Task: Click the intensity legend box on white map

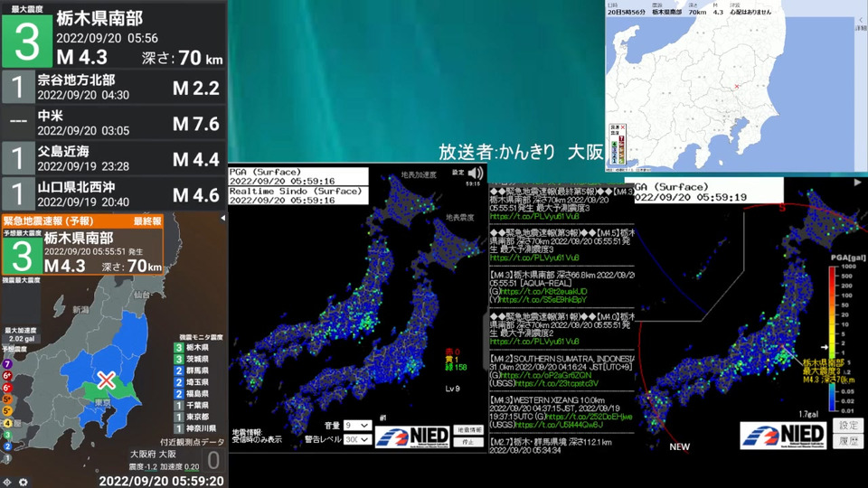Action: point(618,144)
